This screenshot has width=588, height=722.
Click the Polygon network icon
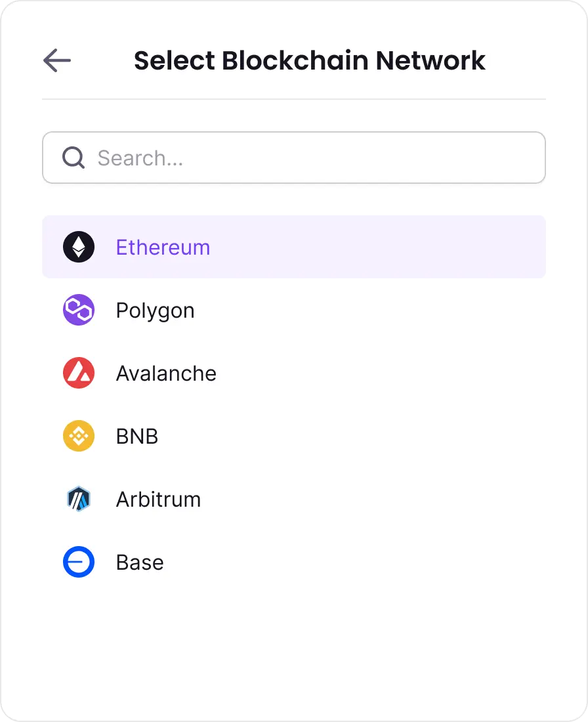point(79,310)
